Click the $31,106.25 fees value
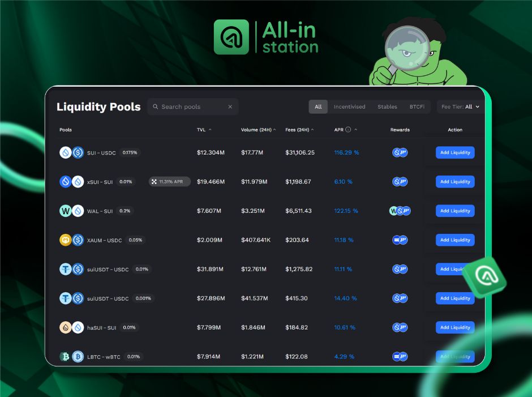Image resolution: width=532 pixels, height=397 pixels. tap(300, 152)
